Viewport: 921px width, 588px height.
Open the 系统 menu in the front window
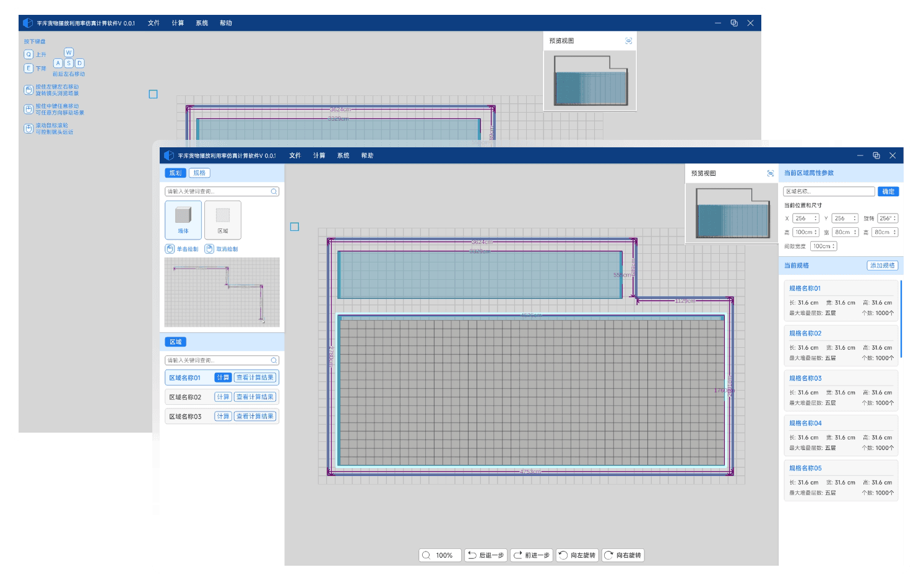344,155
